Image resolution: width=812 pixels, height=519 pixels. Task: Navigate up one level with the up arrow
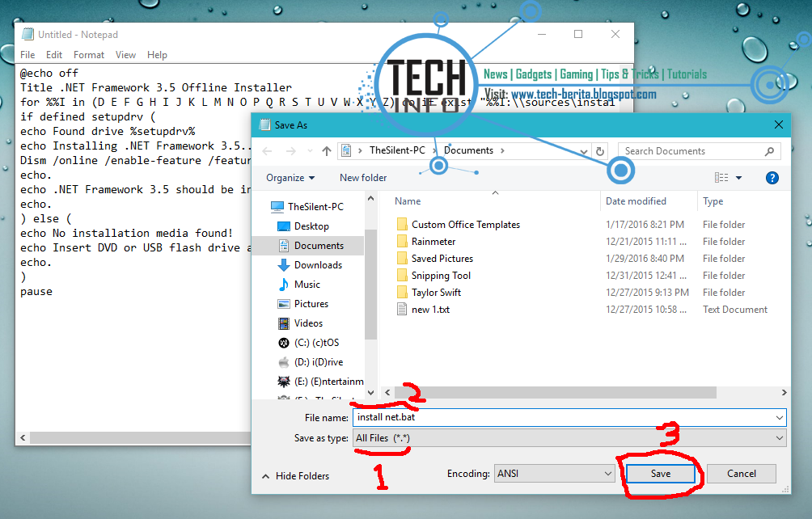pyautogui.click(x=327, y=150)
